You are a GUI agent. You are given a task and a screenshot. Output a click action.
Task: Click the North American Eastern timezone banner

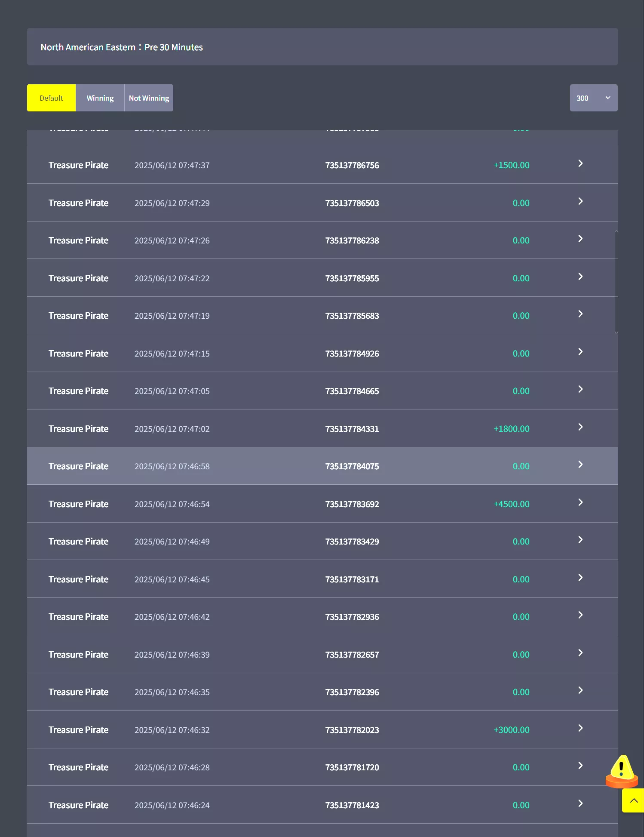coord(322,47)
